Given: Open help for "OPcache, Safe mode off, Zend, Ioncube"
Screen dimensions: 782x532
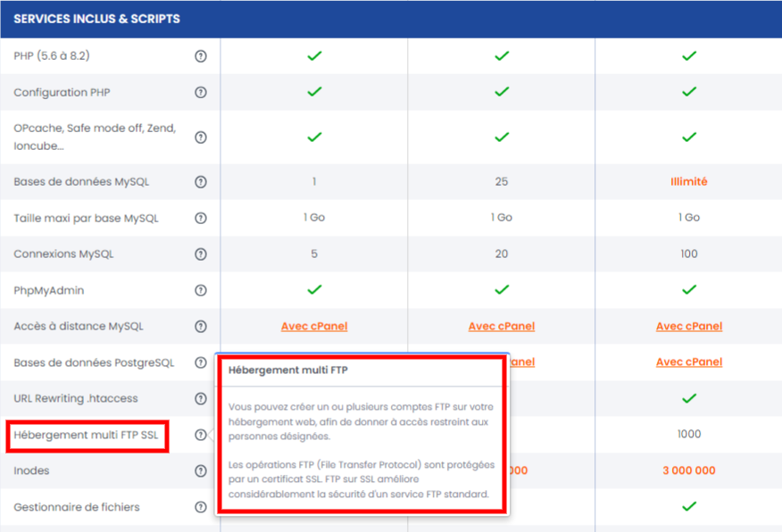Looking at the screenshot, I should coord(200,137).
